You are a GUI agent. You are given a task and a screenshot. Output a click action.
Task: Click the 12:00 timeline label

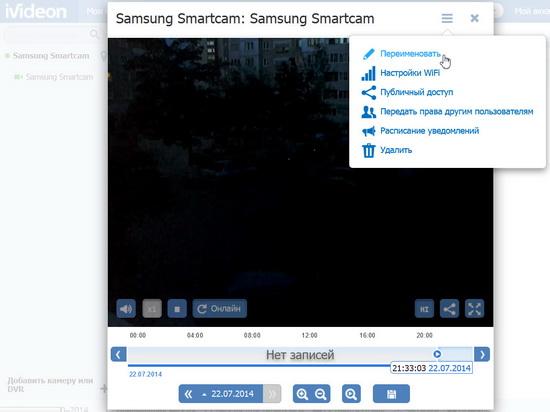pyautogui.click(x=309, y=335)
